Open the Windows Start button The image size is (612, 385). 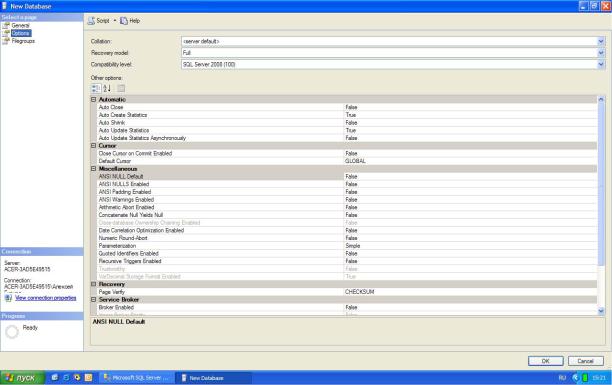[22, 378]
